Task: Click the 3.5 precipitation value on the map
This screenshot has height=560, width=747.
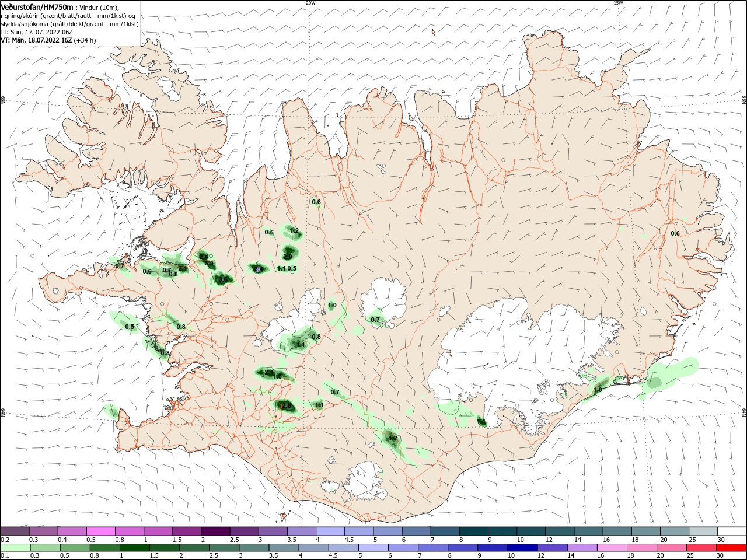Action: click(x=210, y=264)
